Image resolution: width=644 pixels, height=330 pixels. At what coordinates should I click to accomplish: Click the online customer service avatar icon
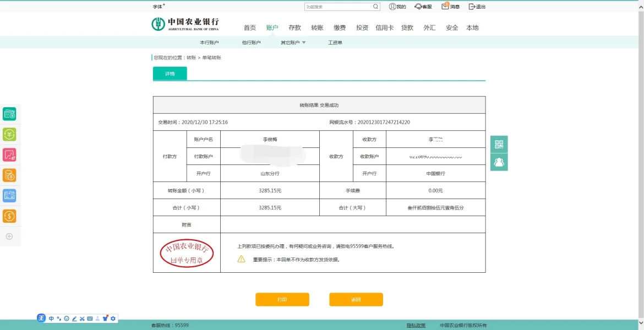pyautogui.click(x=499, y=162)
